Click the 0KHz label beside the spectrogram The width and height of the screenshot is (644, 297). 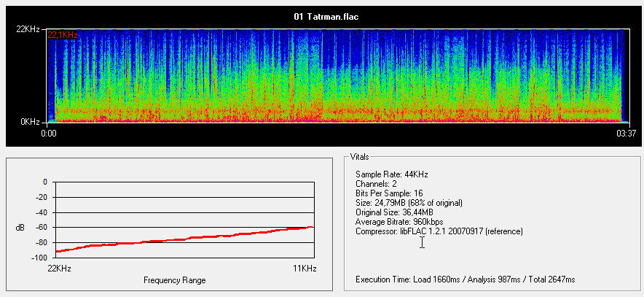[x=31, y=121]
